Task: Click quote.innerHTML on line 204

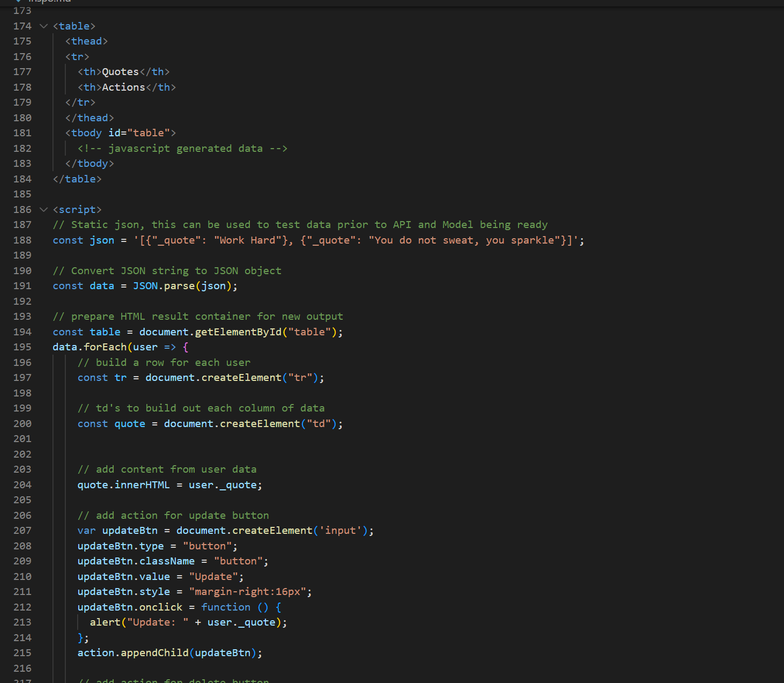Action: tap(123, 484)
